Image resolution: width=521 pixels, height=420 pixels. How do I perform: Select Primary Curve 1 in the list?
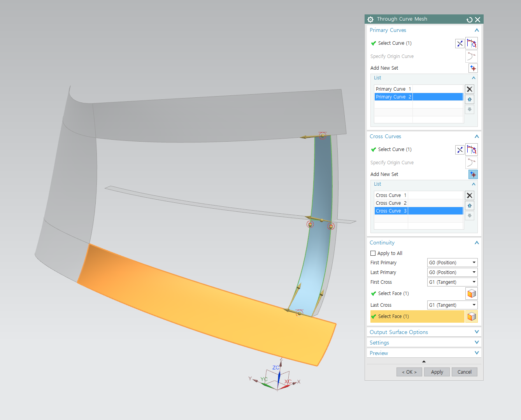[393, 89]
